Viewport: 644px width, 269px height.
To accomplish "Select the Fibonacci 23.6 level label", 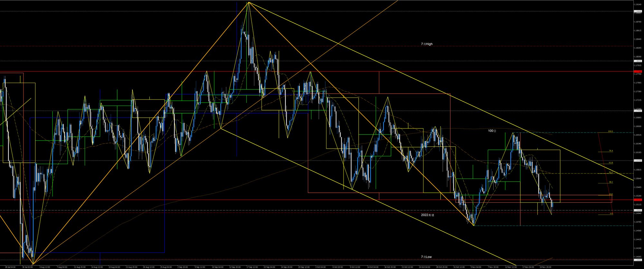I will click(611, 194).
